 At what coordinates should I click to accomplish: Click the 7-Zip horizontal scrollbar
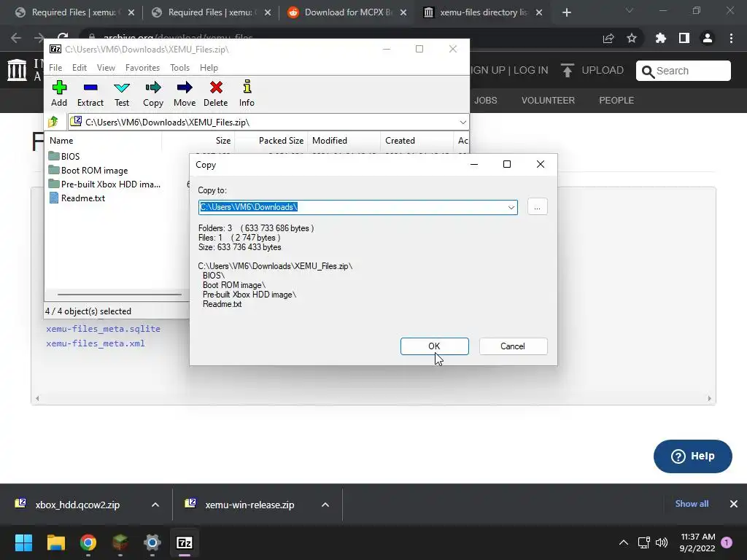(119, 295)
